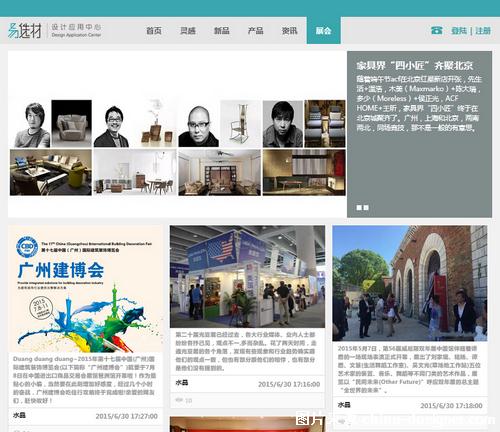Screen dimensions: 500x432
Task: Open the 资讯 navigation item
Action: pyautogui.click(x=290, y=31)
